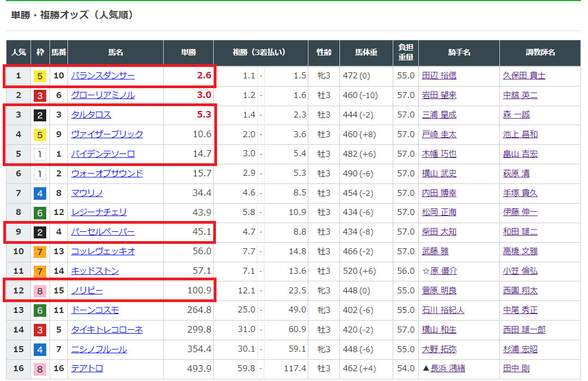
Task: Click orange frame 7 badge in キッドストン row
Action: 40,271
